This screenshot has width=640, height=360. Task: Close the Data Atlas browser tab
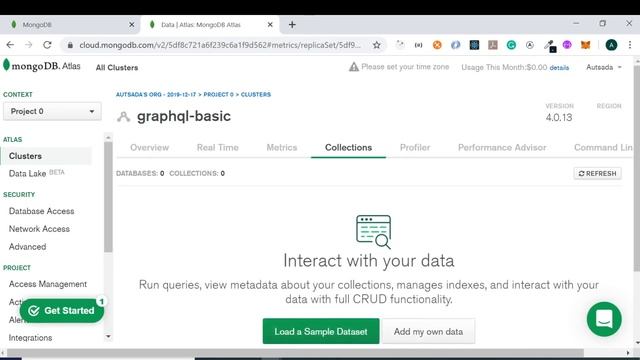pyautogui.click(x=270, y=24)
